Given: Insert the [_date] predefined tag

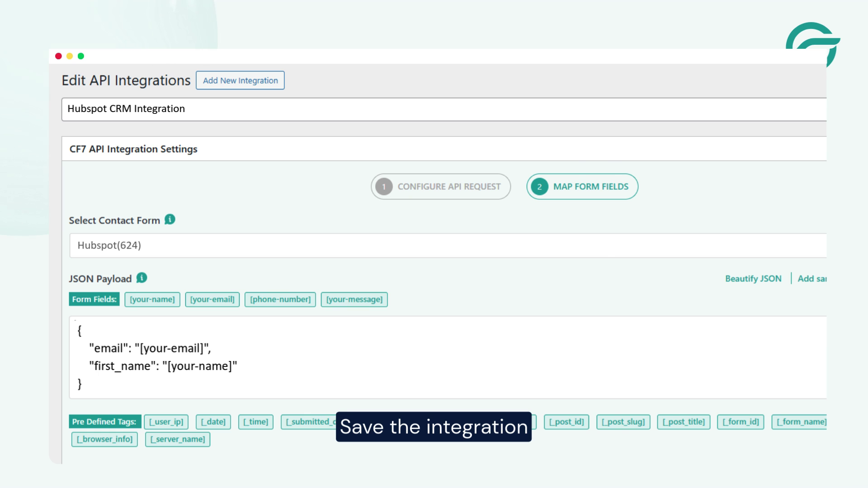Looking at the screenshot, I should [213, 422].
